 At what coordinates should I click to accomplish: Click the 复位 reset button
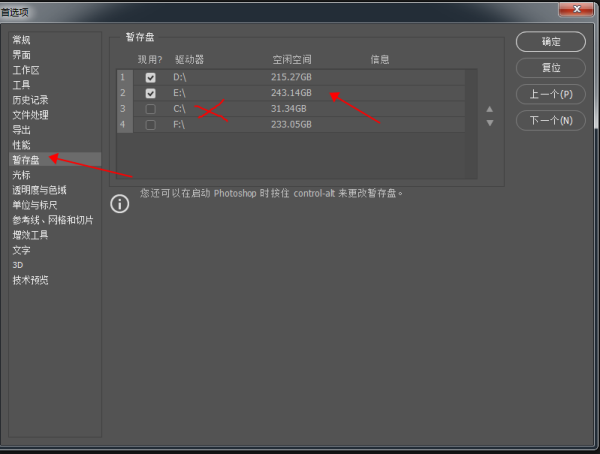[x=551, y=68]
